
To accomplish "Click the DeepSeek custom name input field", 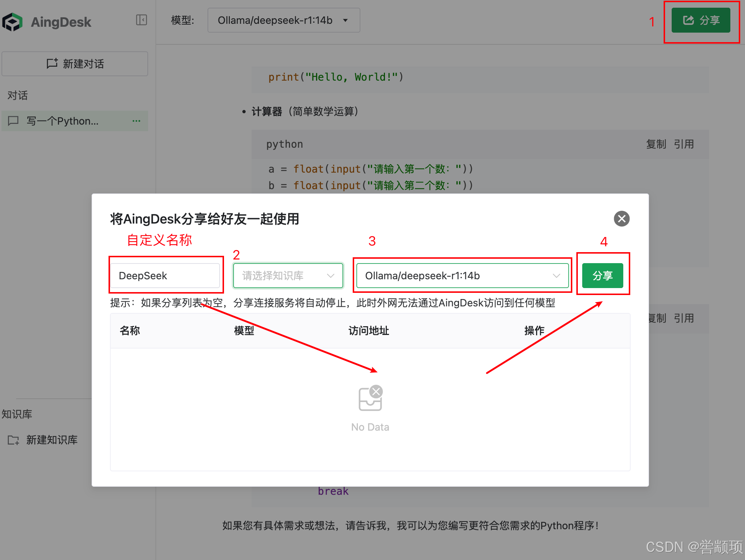I will pos(165,276).
